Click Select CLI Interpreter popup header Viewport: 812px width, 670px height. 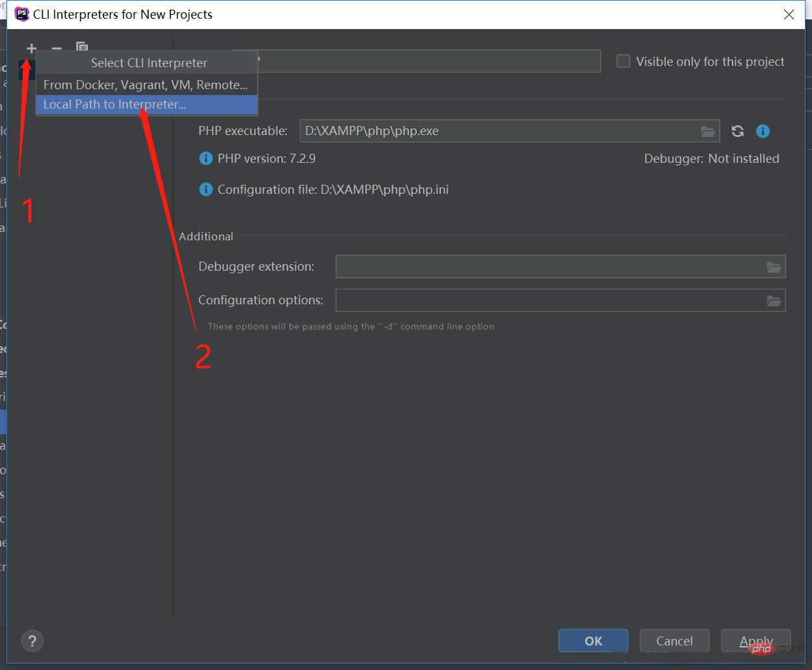149,63
